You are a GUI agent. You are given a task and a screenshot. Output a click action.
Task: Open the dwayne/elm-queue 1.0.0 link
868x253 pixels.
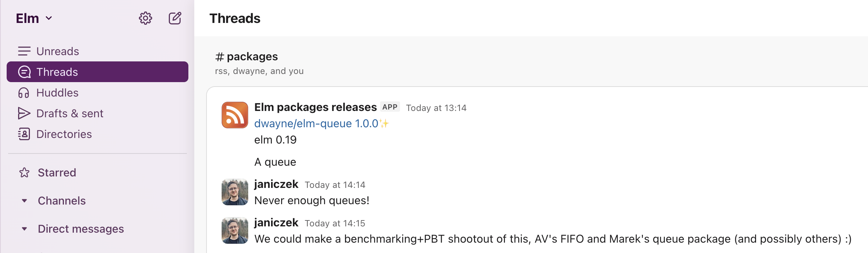316,124
